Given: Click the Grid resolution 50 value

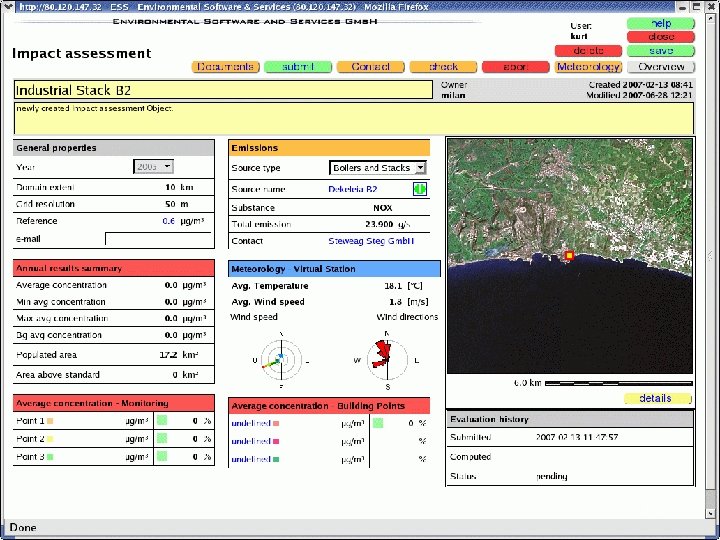Looking at the screenshot, I should tap(170, 204).
